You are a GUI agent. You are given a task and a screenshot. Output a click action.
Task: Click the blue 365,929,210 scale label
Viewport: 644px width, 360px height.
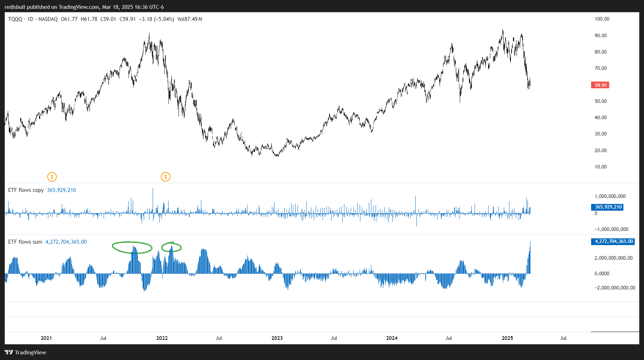coord(607,207)
